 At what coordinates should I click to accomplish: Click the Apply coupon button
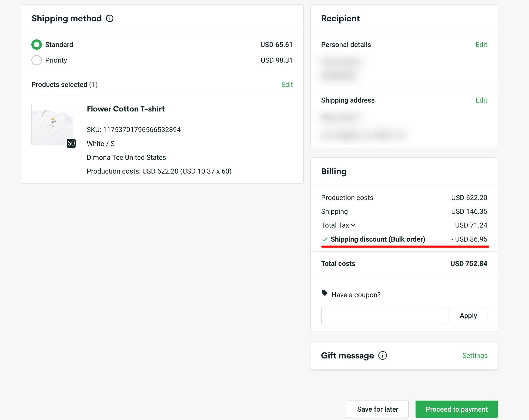click(x=468, y=316)
